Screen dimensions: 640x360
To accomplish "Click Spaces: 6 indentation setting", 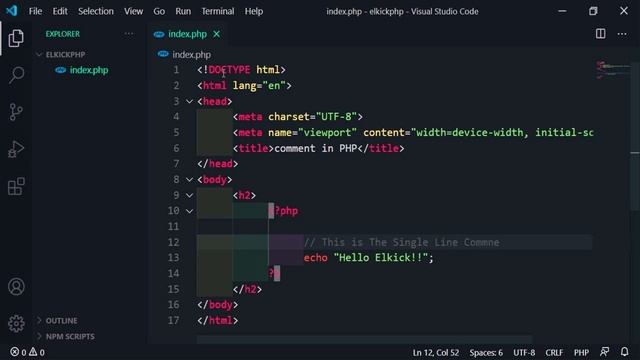I will point(486,352).
